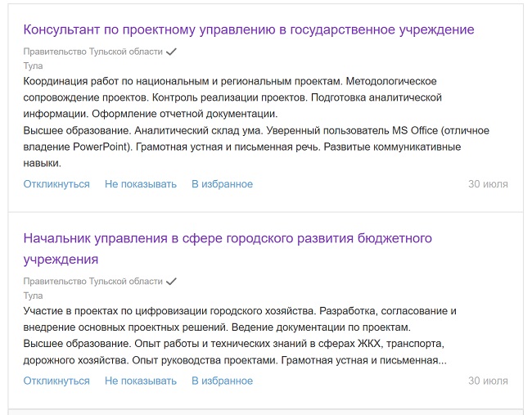Click Откликнуться for the Начальник управления vacancy
The image size is (532, 415).
point(56,381)
